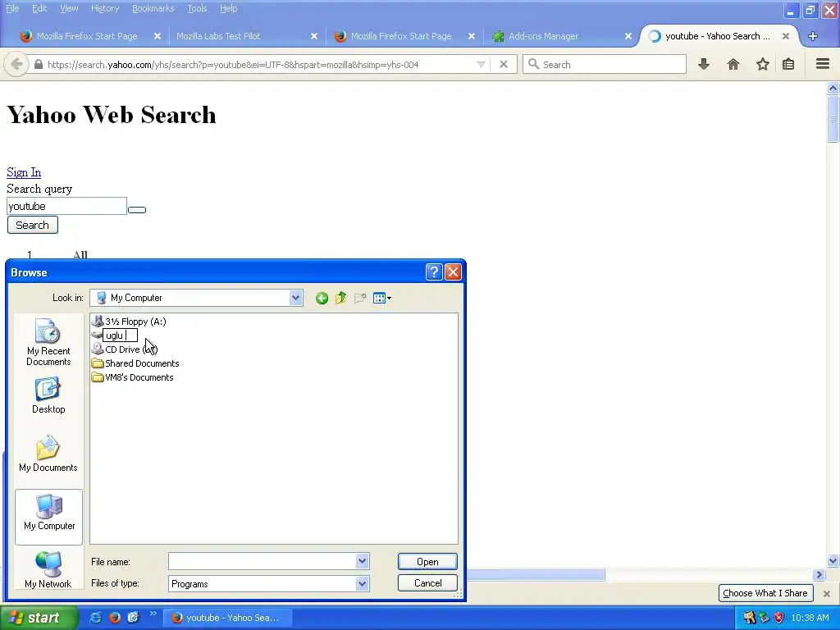The height and width of the screenshot is (630, 840).
Task: Select Desktop in places bar
Action: tap(48, 395)
